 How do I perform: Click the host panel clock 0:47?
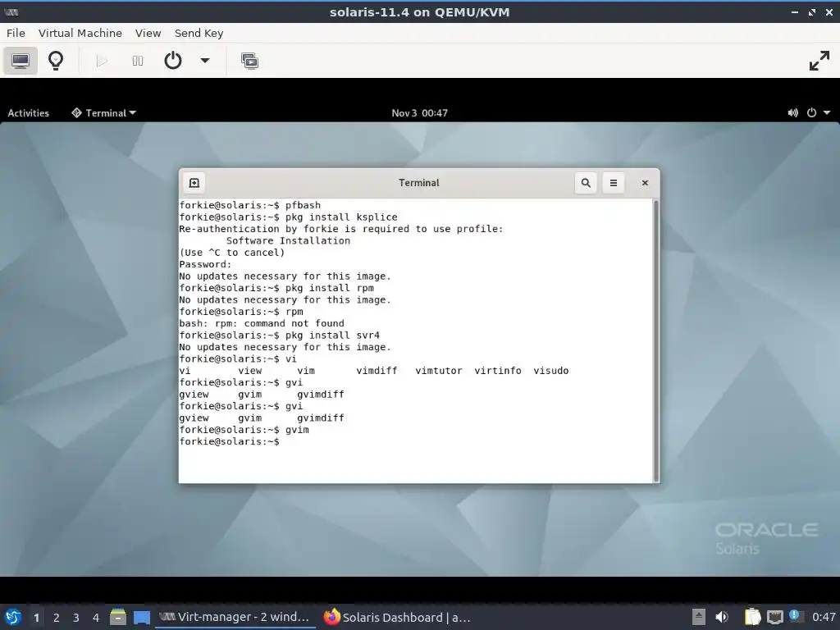[x=824, y=617]
